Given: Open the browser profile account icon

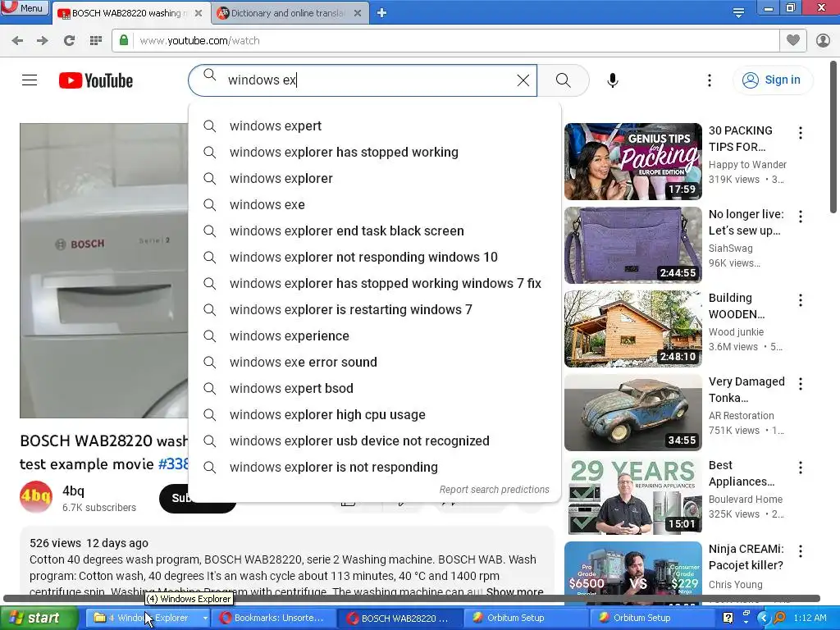Looking at the screenshot, I should coord(823,40).
